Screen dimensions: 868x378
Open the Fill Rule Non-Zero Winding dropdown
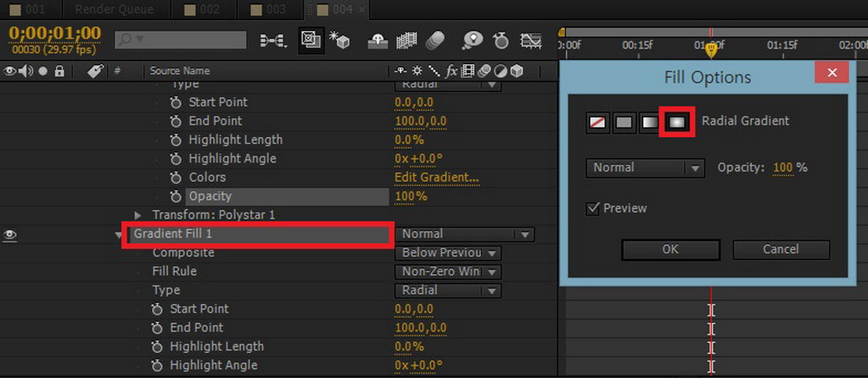click(448, 272)
